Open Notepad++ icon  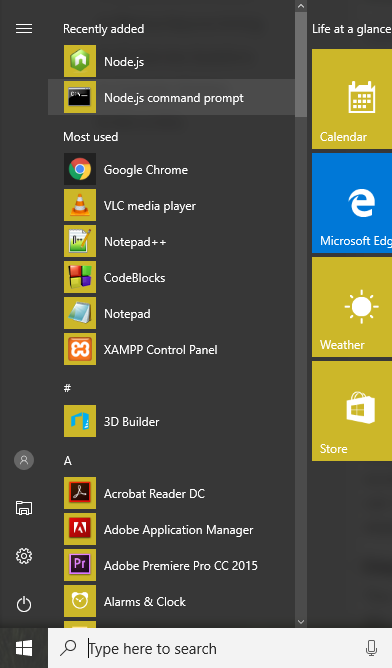click(x=80, y=241)
